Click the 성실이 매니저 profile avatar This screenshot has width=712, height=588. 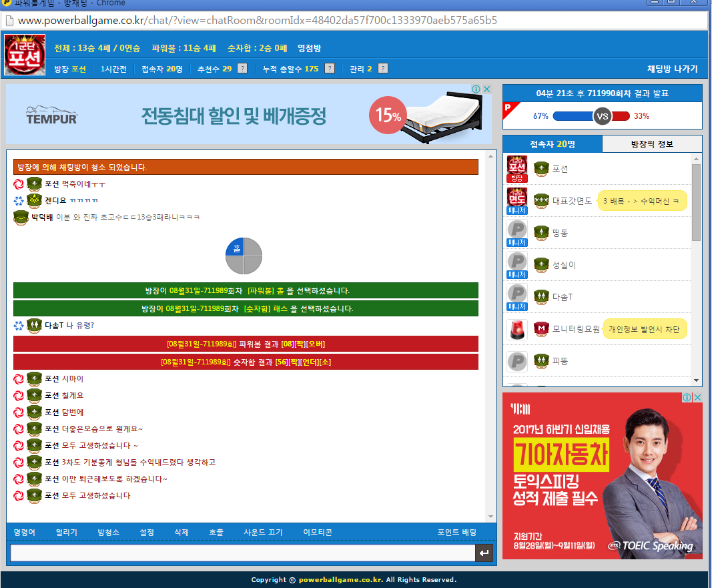click(516, 265)
